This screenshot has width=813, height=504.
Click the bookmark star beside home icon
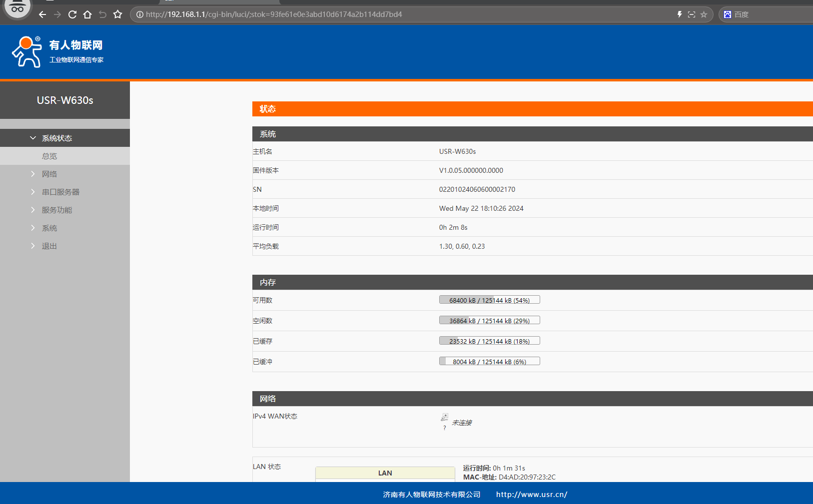[117, 14]
